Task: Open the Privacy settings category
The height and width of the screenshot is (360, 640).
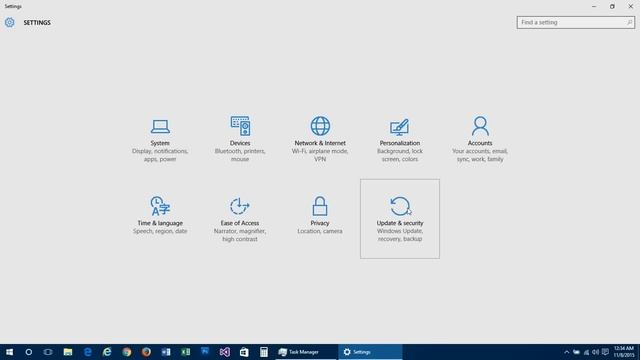Action: (320, 219)
